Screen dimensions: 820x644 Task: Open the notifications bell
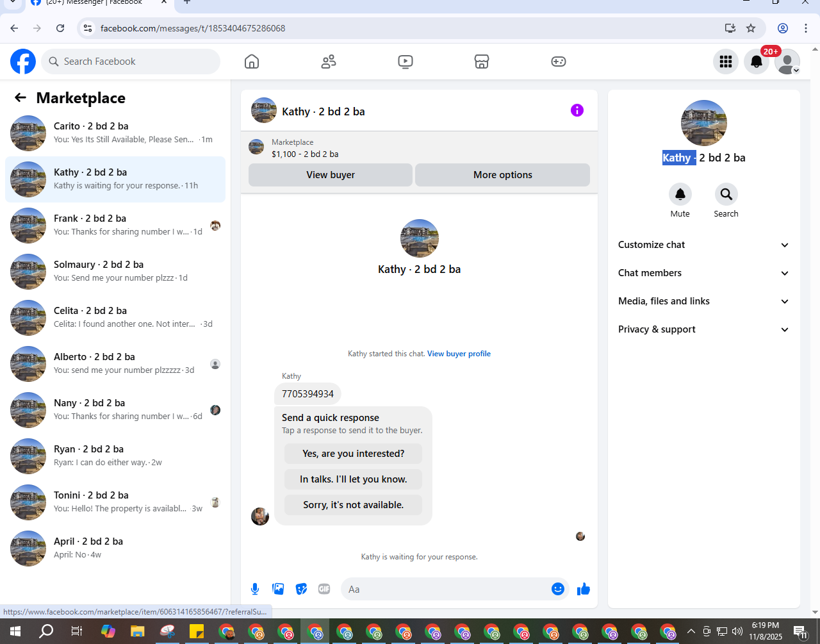[x=757, y=62]
